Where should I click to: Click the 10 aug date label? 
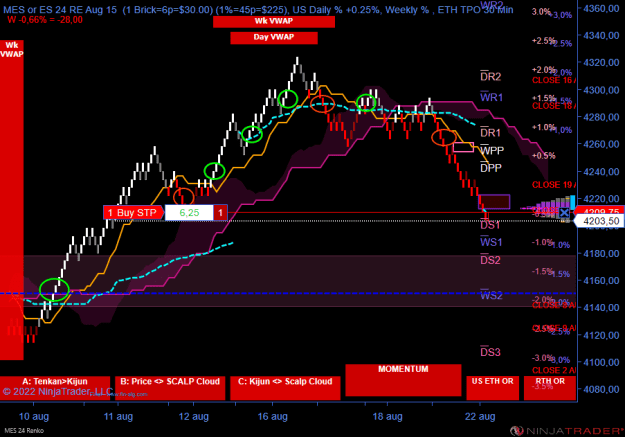[x=34, y=416]
